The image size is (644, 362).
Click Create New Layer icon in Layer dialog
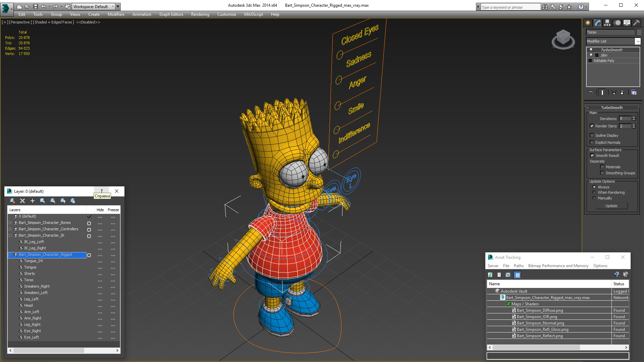click(x=12, y=201)
